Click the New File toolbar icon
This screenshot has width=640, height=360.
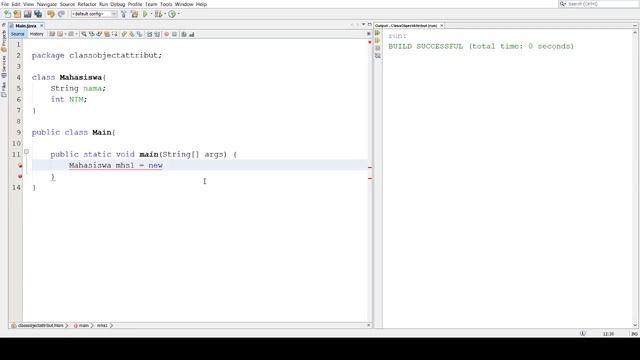[7, 14]
